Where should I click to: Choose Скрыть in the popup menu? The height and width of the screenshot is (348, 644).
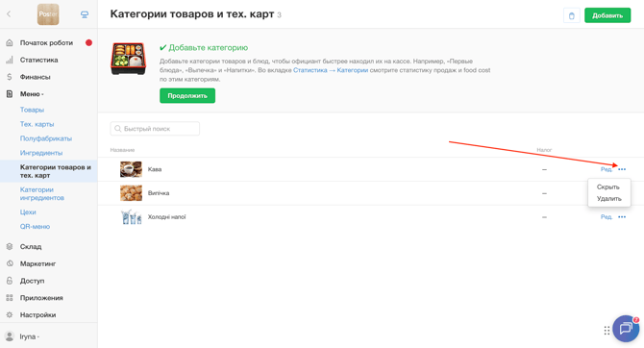607,186
